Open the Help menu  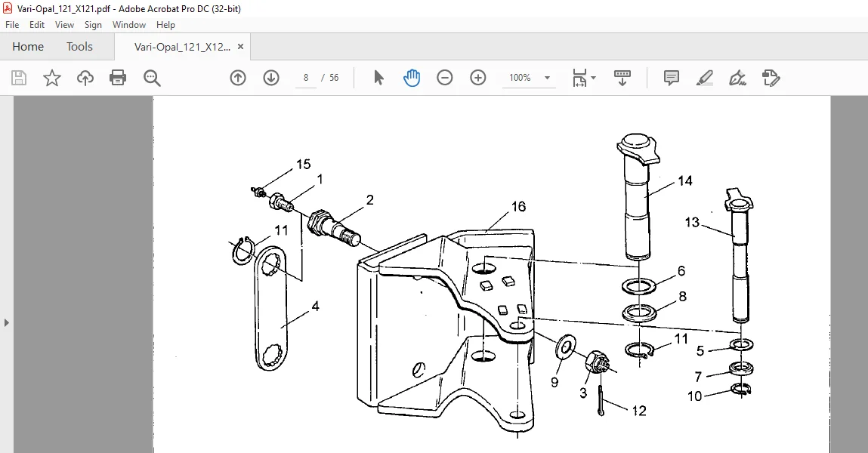click(165, 25)
